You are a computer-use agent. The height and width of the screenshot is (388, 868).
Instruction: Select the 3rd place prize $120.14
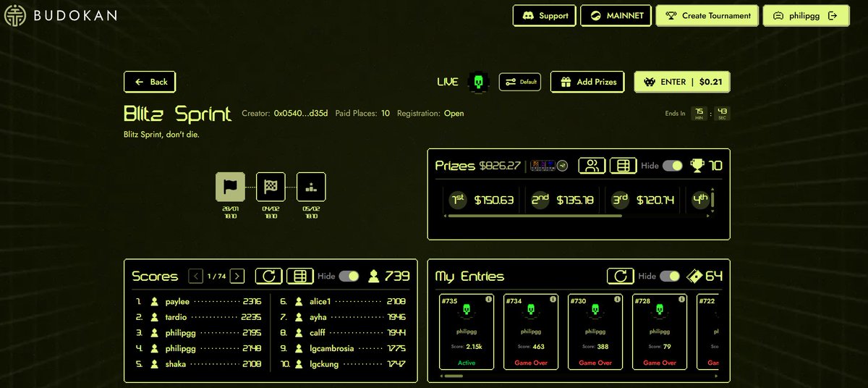click(x=644, y=200)
